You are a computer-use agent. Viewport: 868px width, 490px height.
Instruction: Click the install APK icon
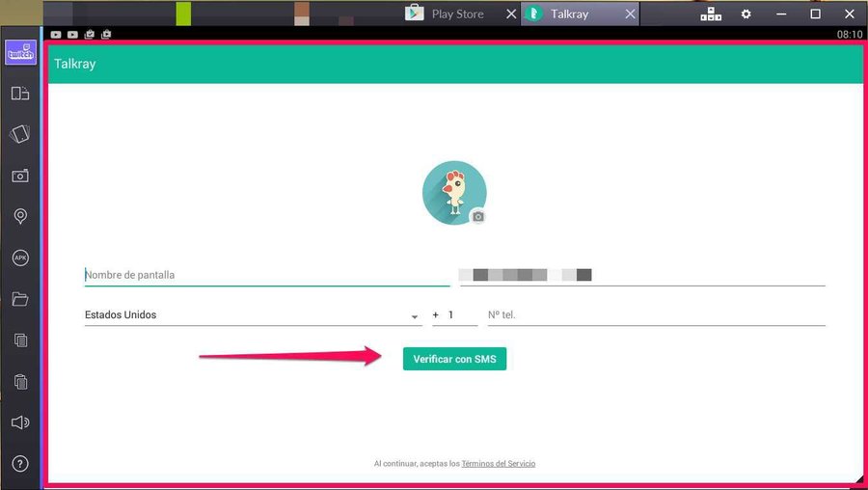20,258
